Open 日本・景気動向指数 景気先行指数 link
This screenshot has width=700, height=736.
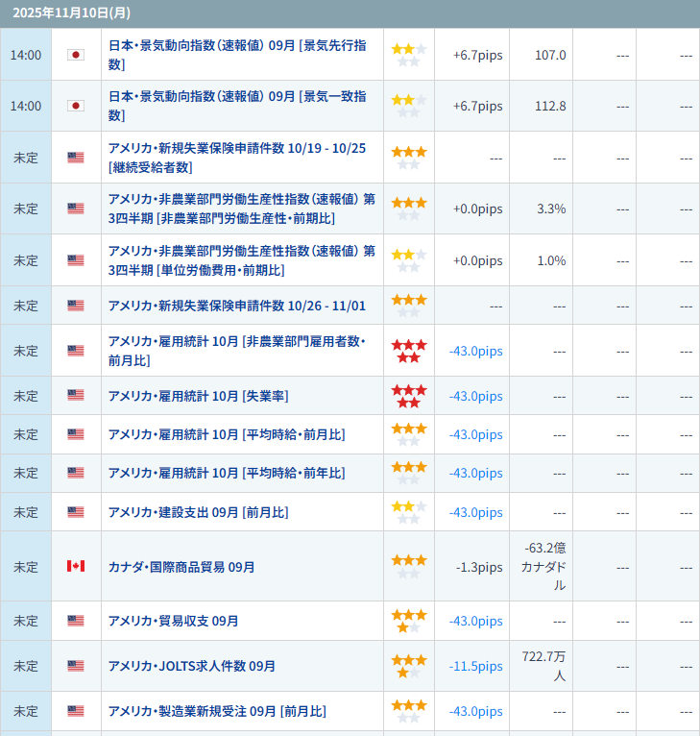[x=237, y=55]
